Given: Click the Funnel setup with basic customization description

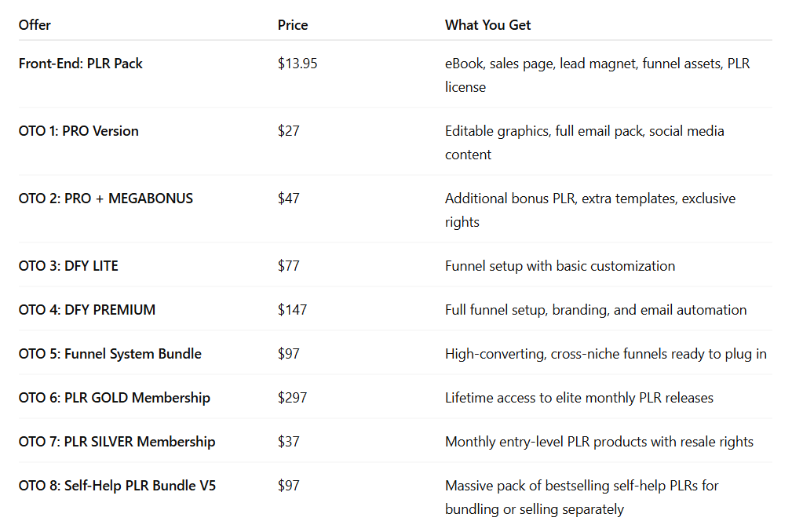Looking at the screenshot, I should click(x=560, y=266).
